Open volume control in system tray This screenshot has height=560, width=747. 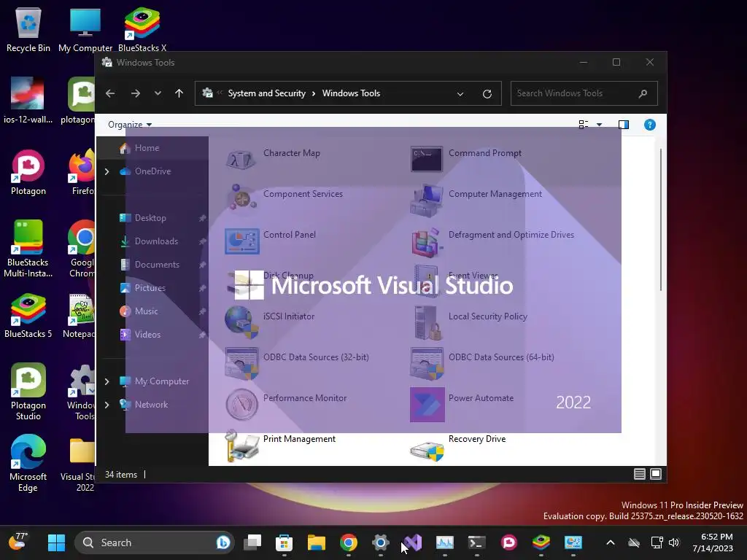(x=673, y=542)
